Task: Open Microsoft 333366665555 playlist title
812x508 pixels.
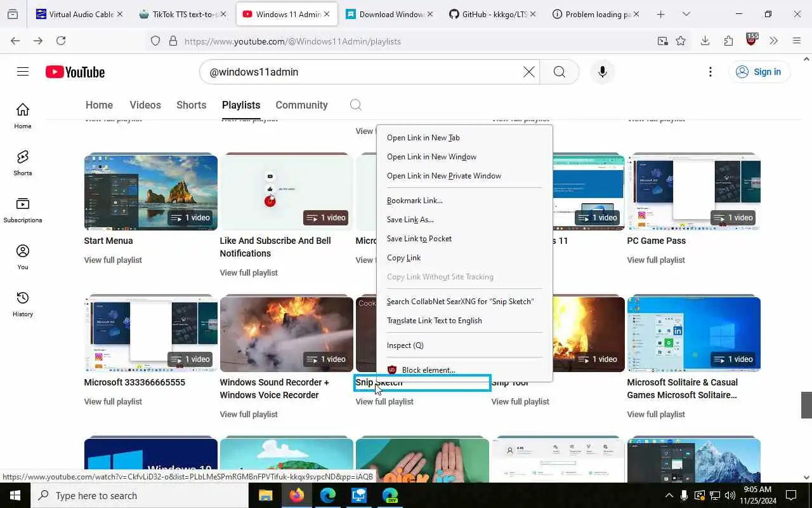Action: click(x=134, y=382)
